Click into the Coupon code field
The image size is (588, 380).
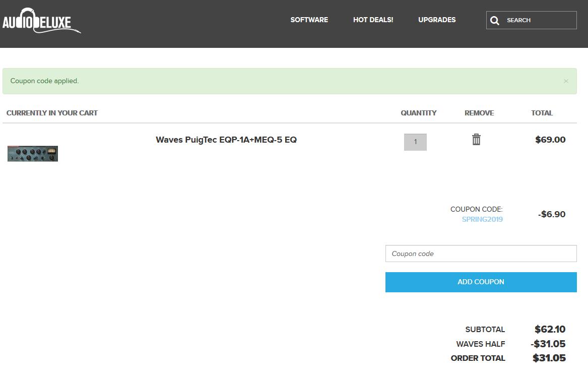click(x=481, y=254)
